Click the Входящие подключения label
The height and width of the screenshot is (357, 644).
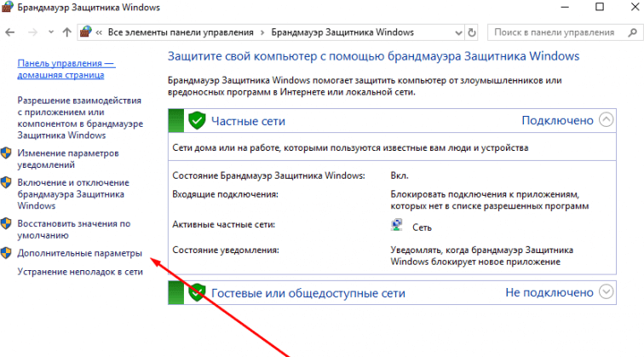[225, 194]
